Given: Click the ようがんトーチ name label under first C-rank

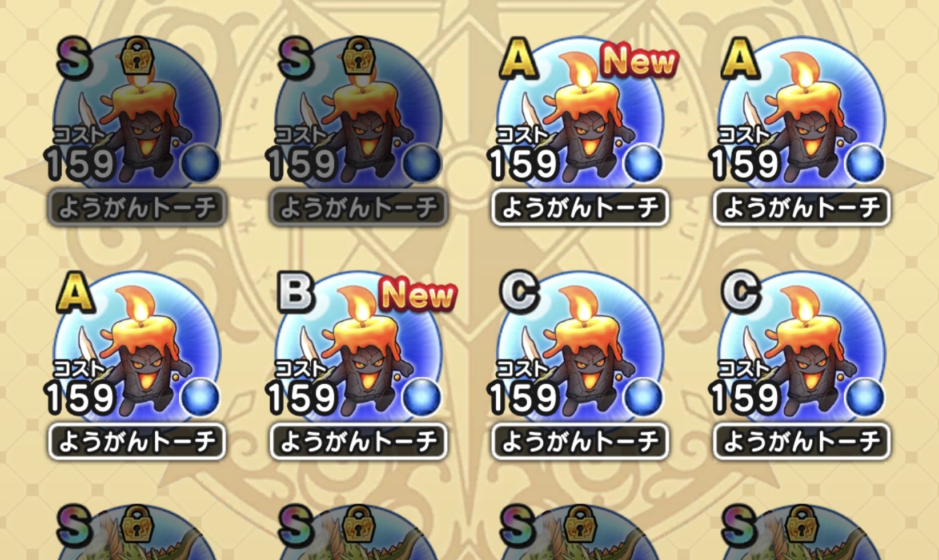Looking at the screenshot, I should [580, 442].
